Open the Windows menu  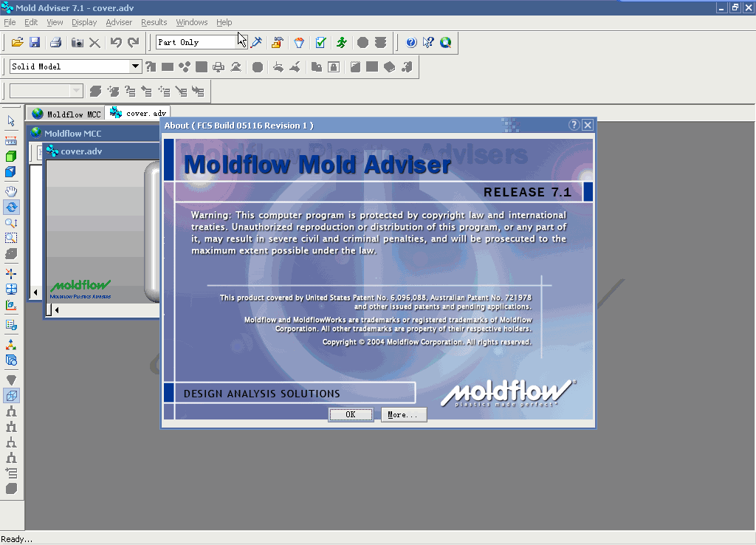click(191, 22)
